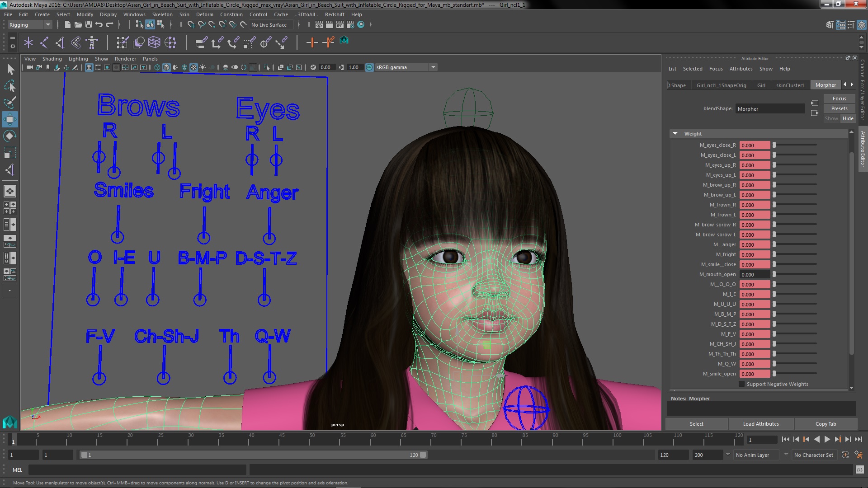Switch to four view layout
This screenshot has width=868, height=488.
[x=10, y=208]
